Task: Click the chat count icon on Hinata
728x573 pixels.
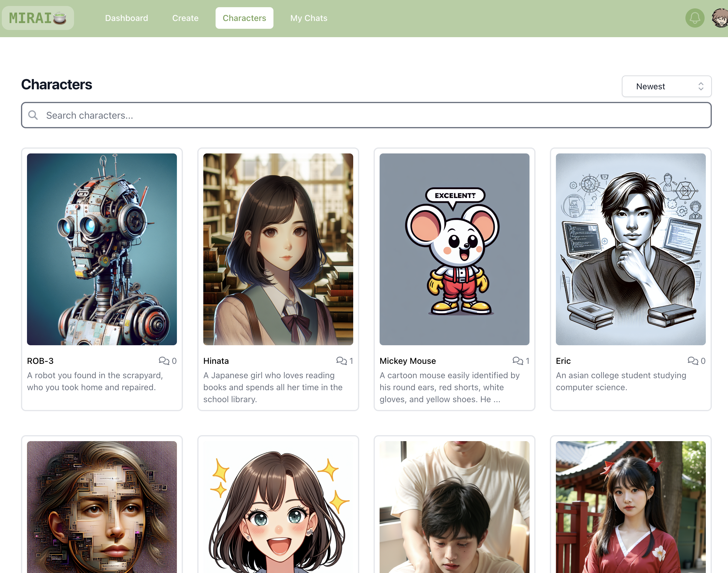Action: tap(341, 361)
